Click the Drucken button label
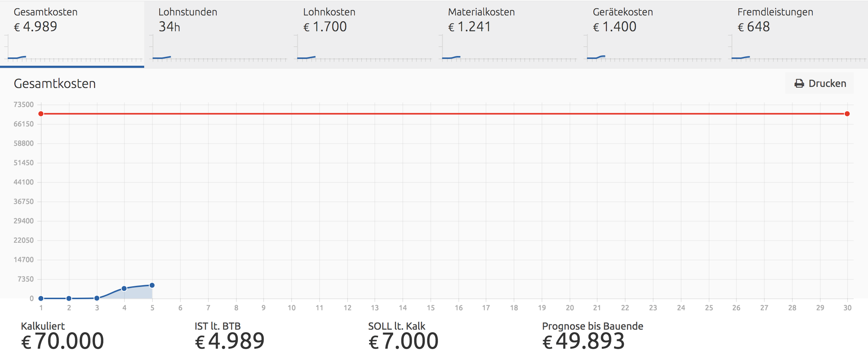This screenshot has width=868, height=362. 827,84
